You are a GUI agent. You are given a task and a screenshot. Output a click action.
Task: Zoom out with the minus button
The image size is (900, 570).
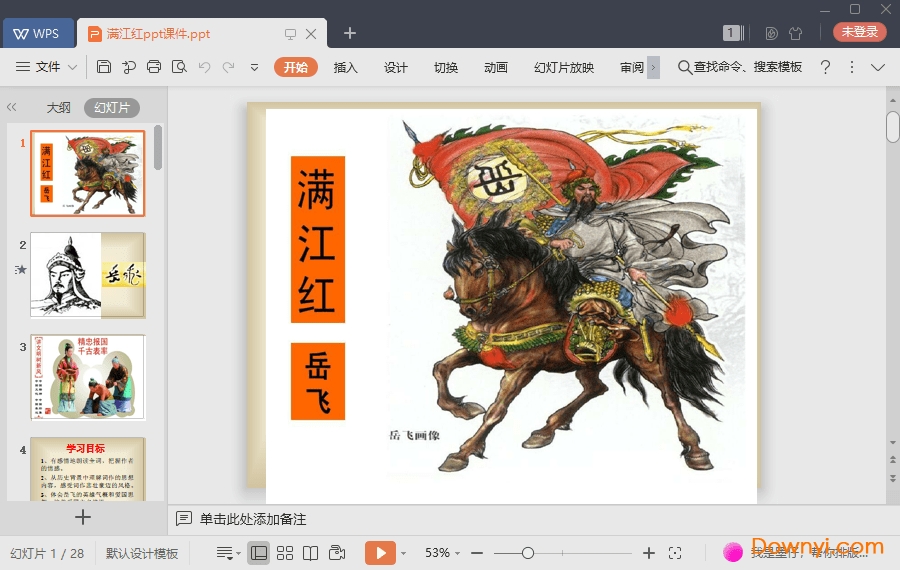(477, 553)
